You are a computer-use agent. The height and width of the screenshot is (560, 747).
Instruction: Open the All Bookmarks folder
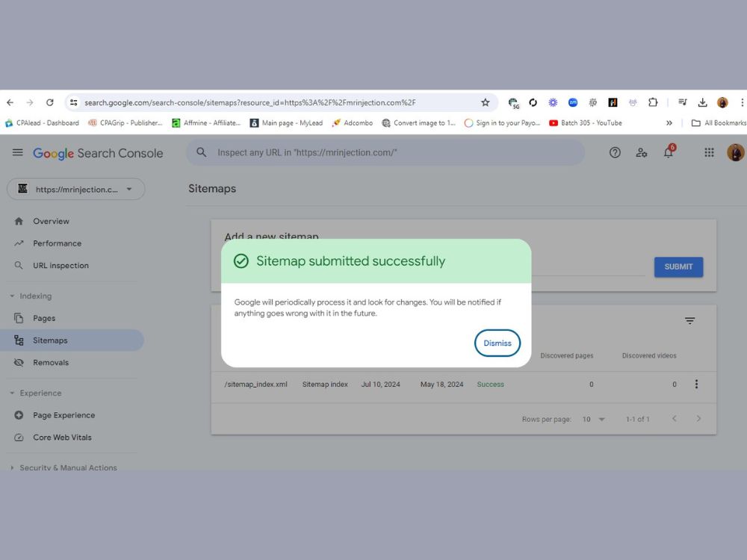click(x=719, y=123)
